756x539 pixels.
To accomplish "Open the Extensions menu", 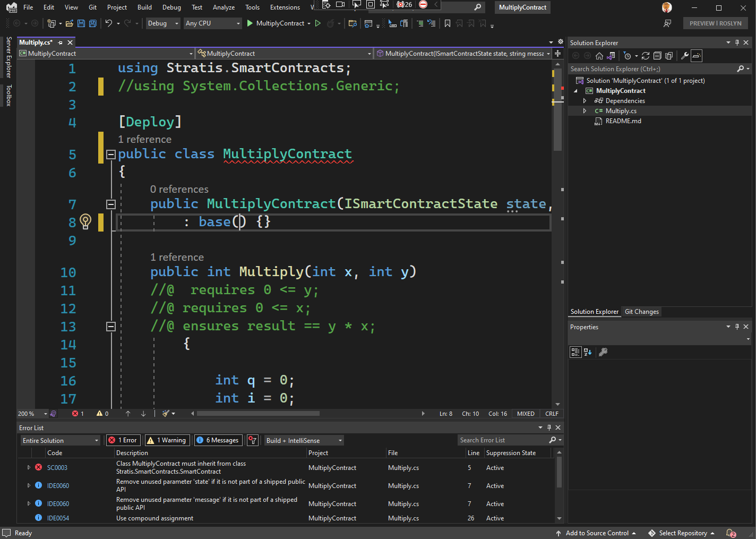I will pyautogui.click(x=285, y=7).
